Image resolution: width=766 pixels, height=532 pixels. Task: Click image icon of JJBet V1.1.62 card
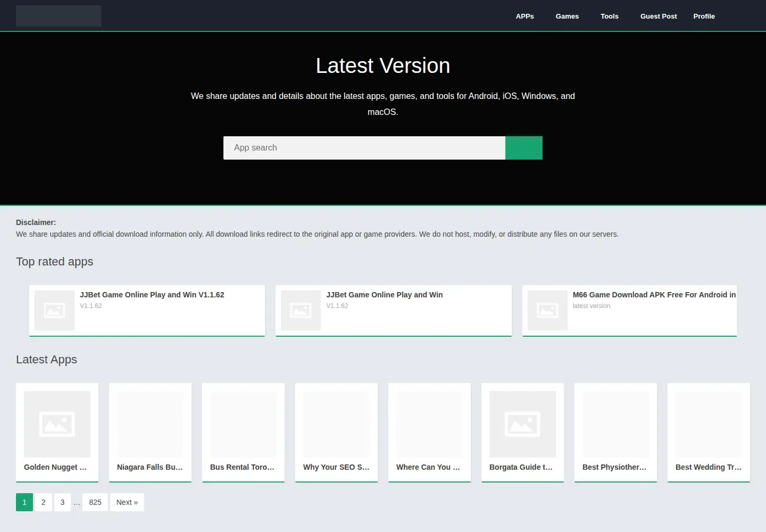click(54, 310)
